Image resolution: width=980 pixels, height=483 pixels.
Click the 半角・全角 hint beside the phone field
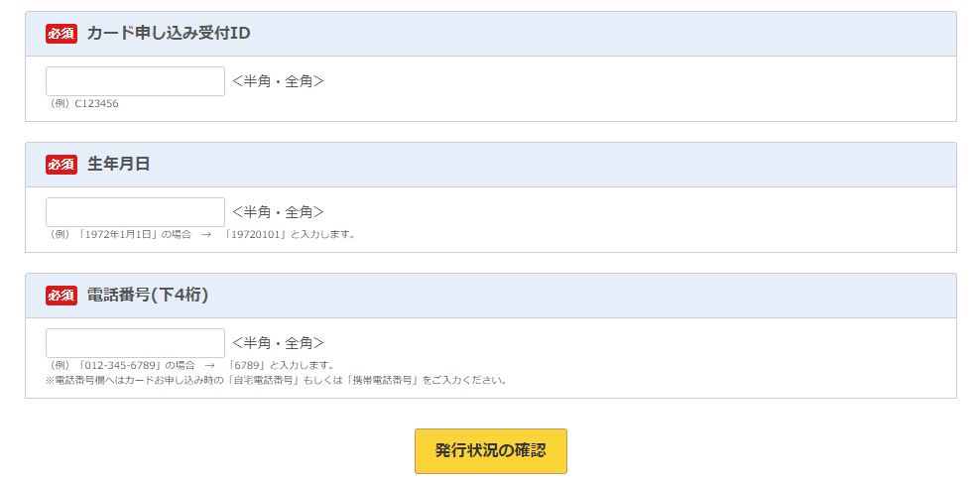click(279, 343)
